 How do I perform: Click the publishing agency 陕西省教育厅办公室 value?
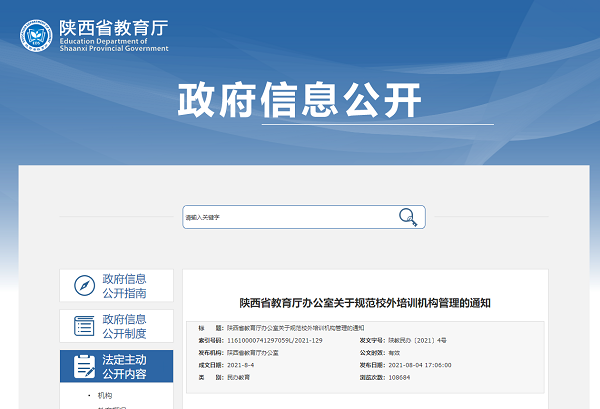click(x=252, y=353)
